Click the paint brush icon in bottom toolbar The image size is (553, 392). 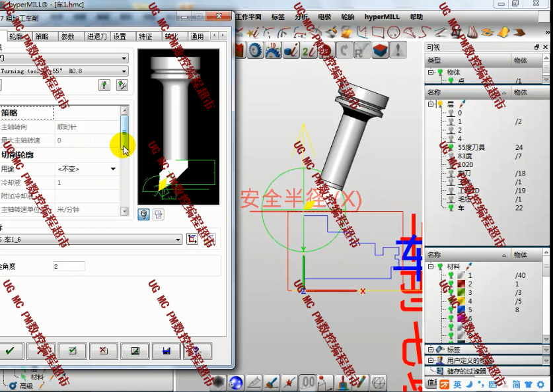click(272, 382)
